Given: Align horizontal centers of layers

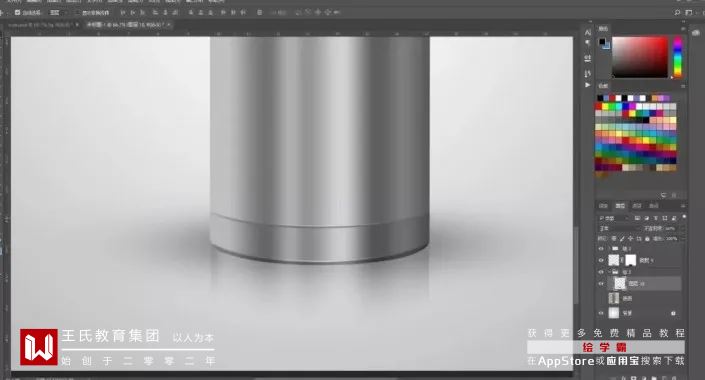Looking at the screenshot, I should point(165,13).
